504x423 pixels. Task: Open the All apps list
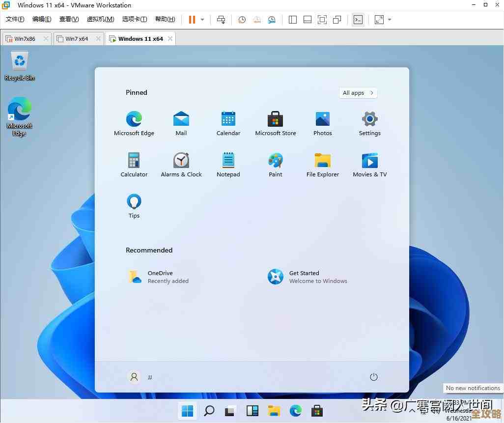(358, 93)
